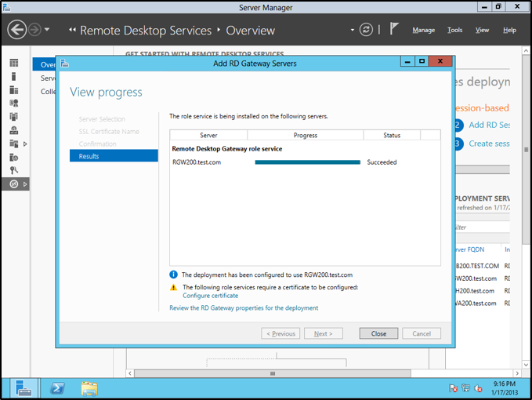This screenshot has height=400, width=532.
Task: Launch Windows PowerShell from the taskbar
Action: pyautogui.click(x=57, y=387)
